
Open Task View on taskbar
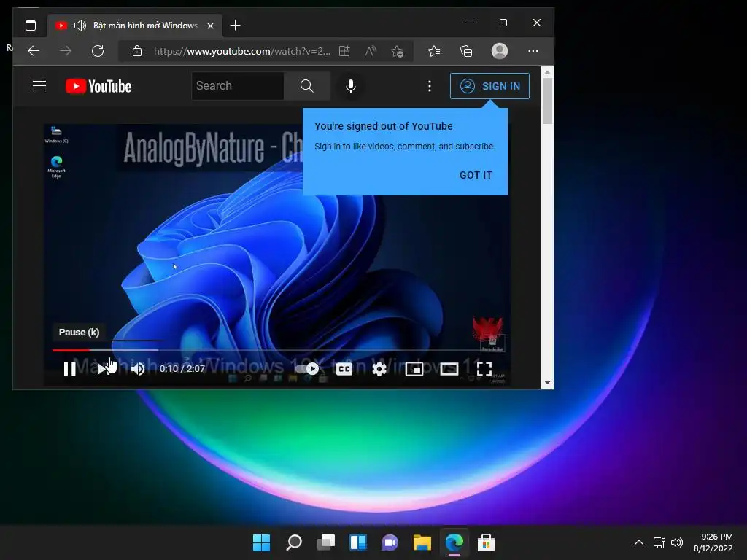pos(326,542)
